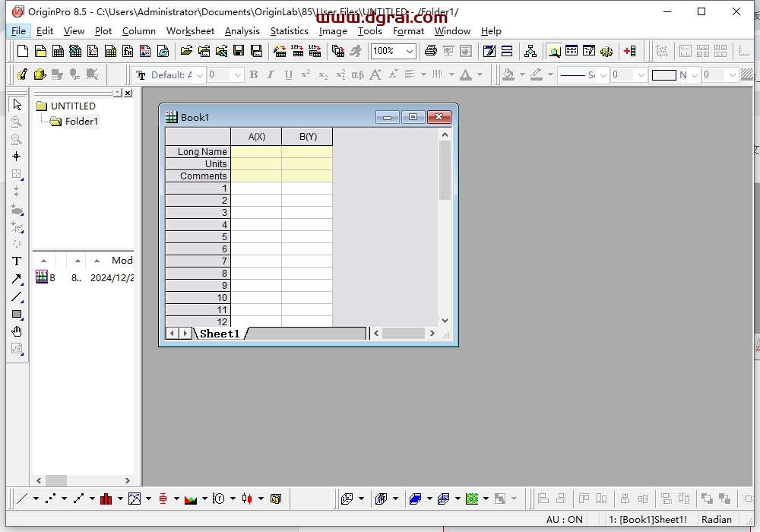Select the Rectangle drawing tool
Screen dimensions: 760x532
[17, 314]
